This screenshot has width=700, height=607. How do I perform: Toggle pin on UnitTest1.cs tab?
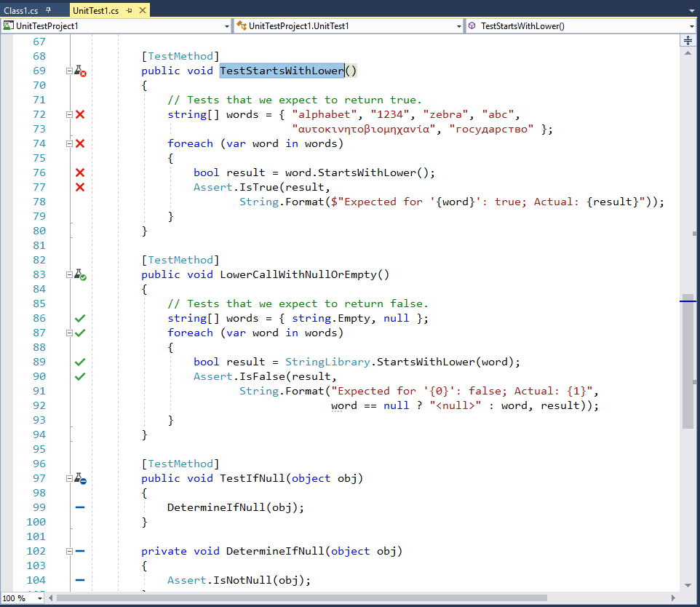pos(130,10)
